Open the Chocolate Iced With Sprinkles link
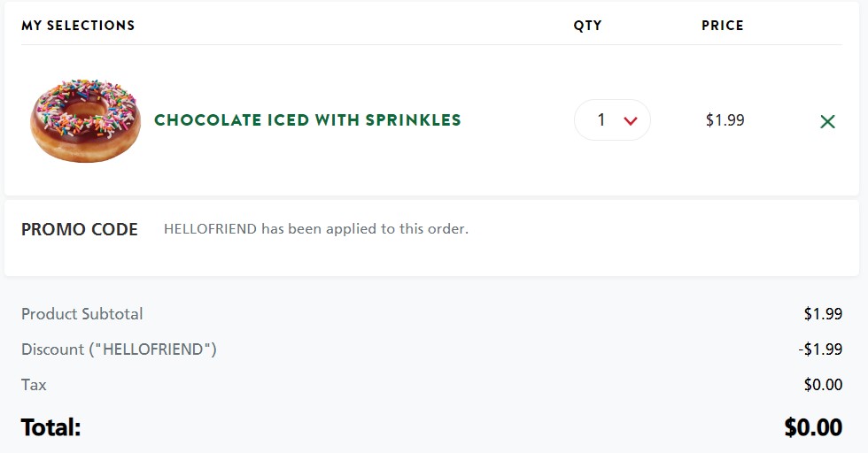The image size is (868, 453). (307, 120)
